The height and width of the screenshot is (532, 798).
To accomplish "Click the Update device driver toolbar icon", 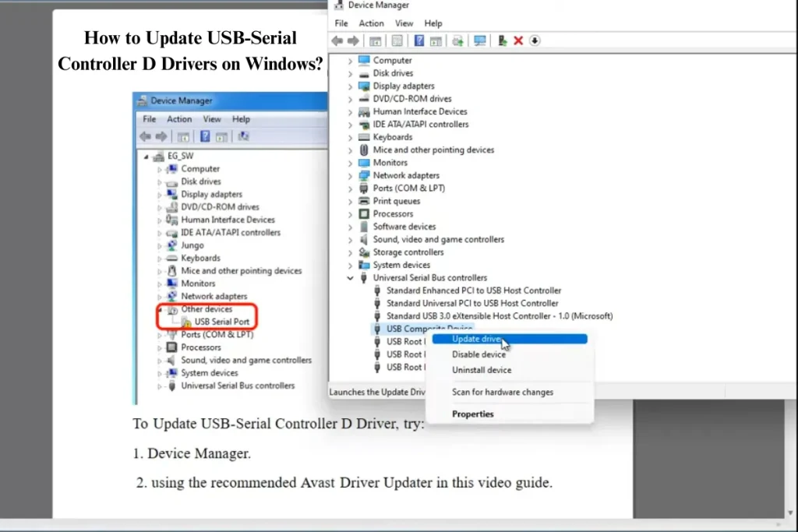I will [503, 41].
